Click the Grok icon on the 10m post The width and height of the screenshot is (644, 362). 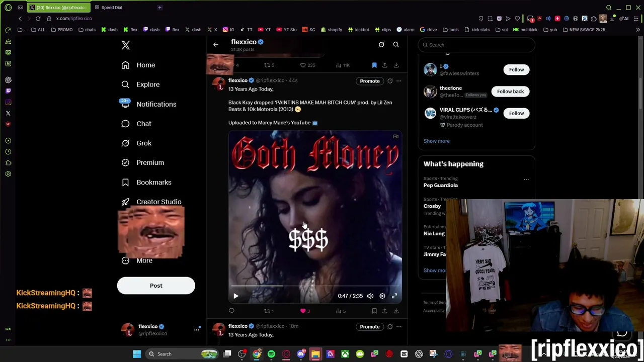[x=390, y=327]
